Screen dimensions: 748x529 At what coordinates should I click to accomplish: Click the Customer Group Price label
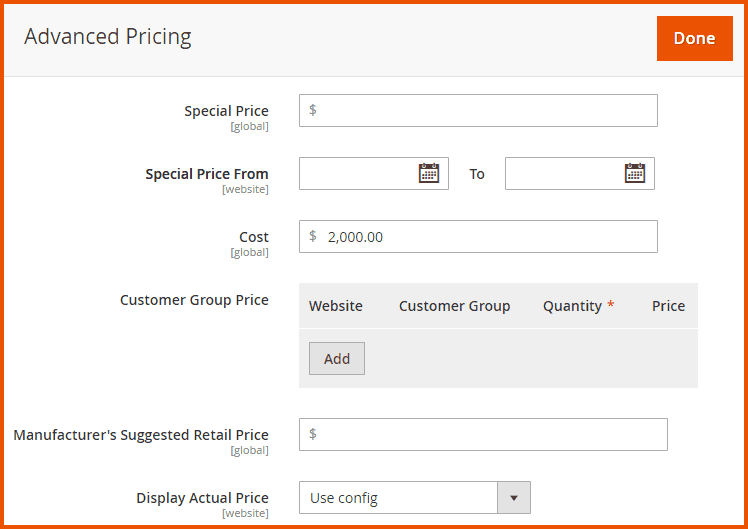point(194,300)
